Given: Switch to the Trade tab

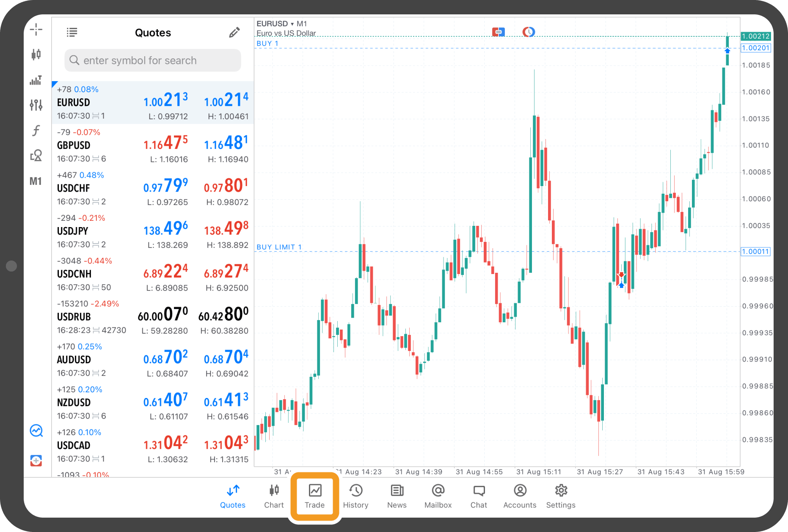Looking at the screenshot, I should pyautogui.click(x=314, y=496).
